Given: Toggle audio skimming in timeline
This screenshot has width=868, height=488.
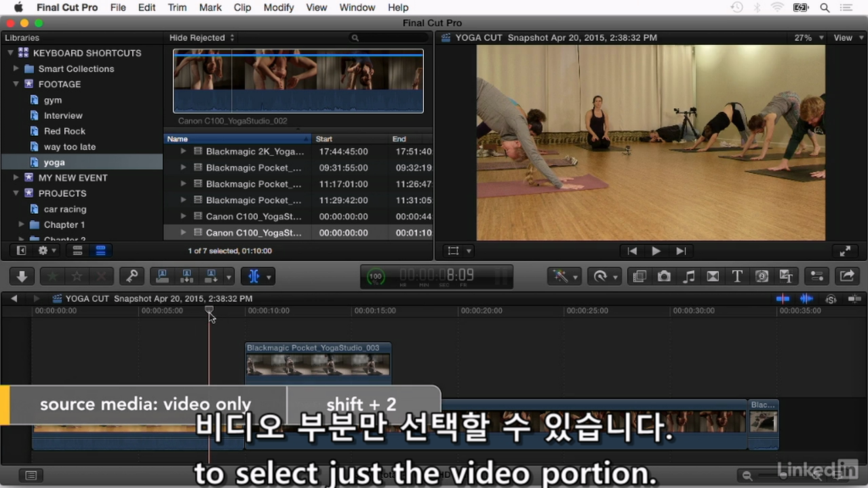Looking at the screenshot, I should 806,298.
